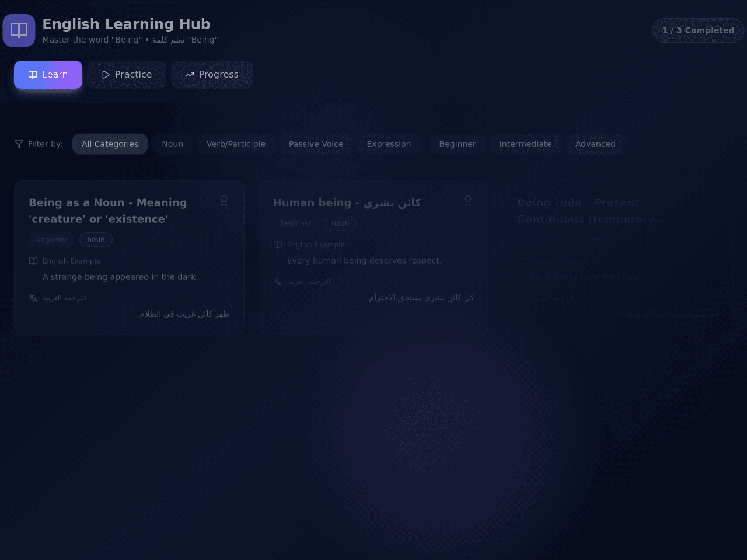Open the Learn tab
This screenshot has height=560, width=747.
click(48, 75)
